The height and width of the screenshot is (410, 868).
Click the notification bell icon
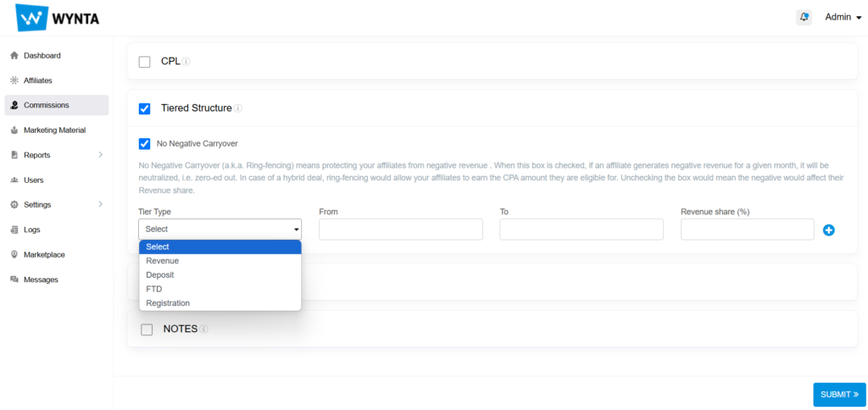click(x=804, y=17)
